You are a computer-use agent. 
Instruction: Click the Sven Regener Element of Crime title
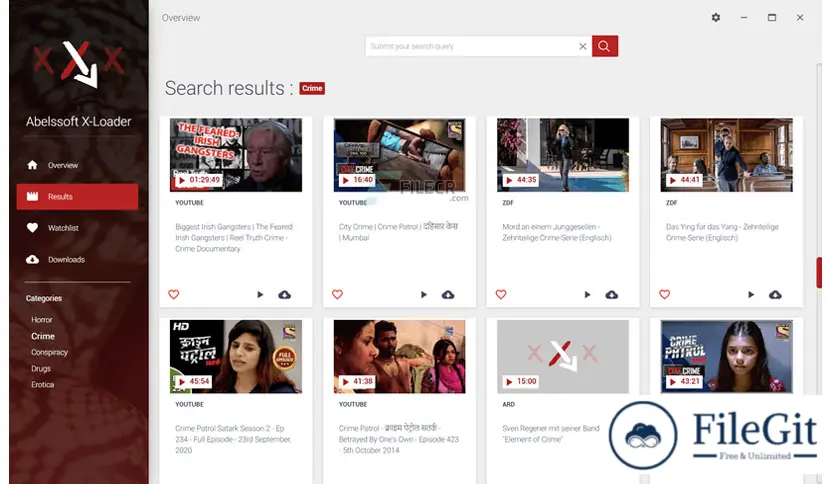[x=551, y=434]
